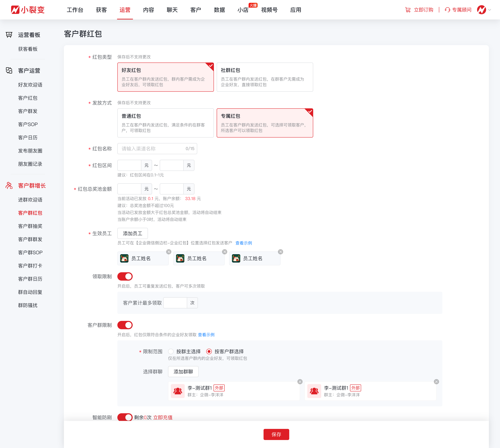The width and height of the screenshot is (500, 448).
Task: Click the 立即充值 link
Action: [163, 417]
